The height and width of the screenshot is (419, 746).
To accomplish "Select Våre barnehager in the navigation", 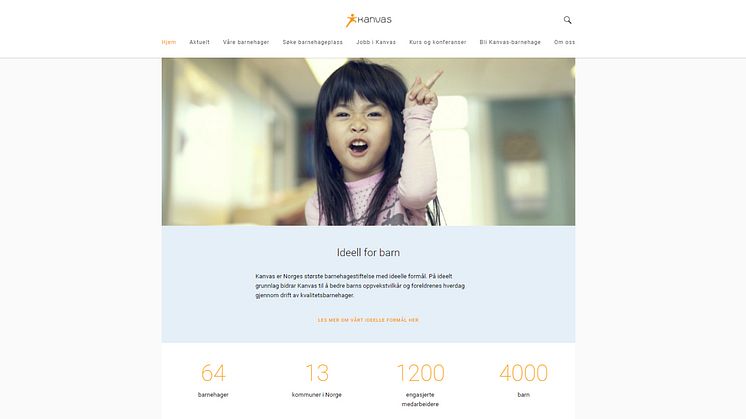I will [x=246, y=42].
